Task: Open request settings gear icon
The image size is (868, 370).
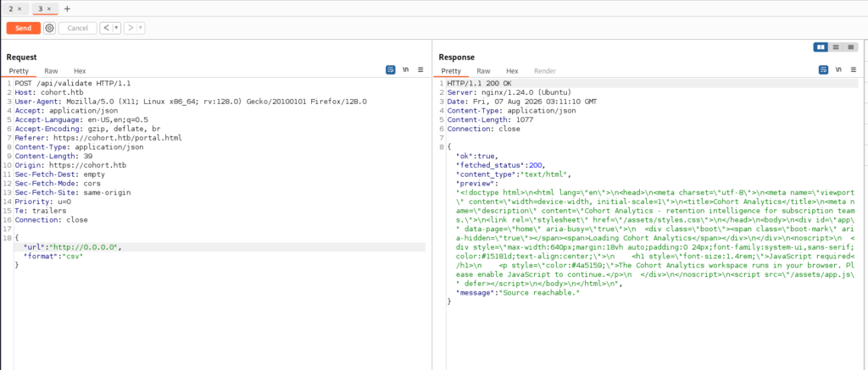Action: point(49,28)
